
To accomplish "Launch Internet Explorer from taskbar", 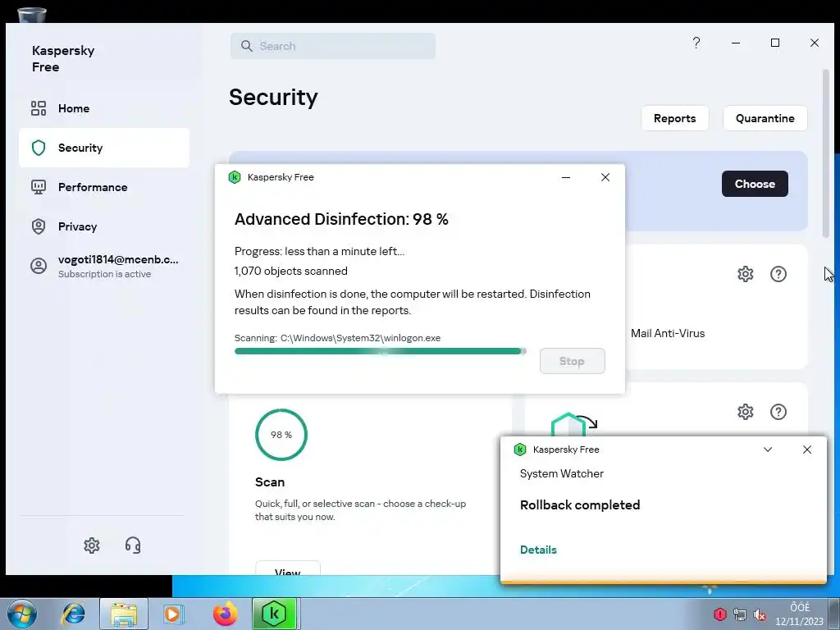I will 73,614.
